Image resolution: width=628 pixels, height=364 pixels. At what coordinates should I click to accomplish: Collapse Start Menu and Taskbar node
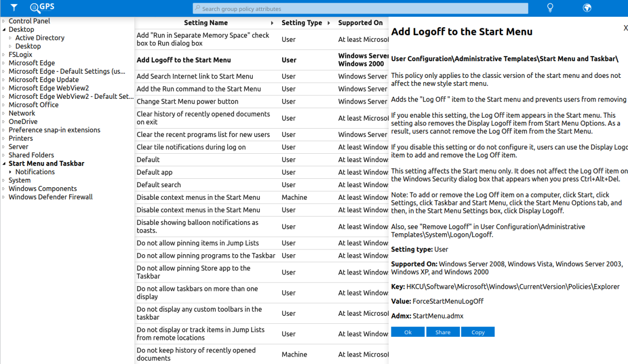click(x=4, y=163)
